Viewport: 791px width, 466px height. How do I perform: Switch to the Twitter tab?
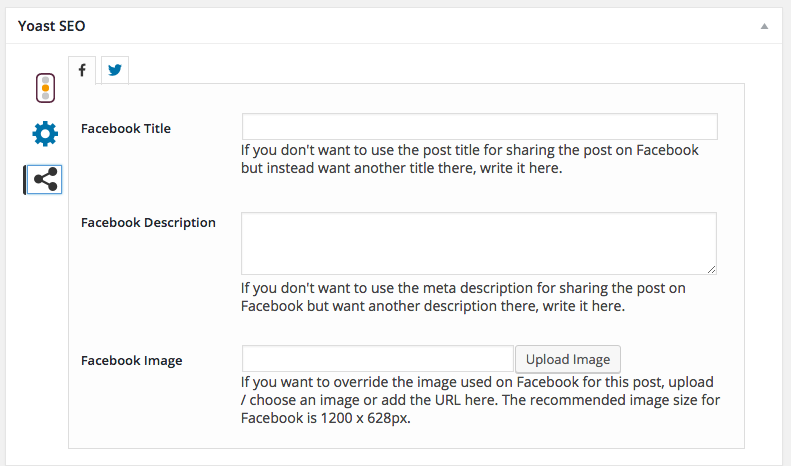coord(115,70)
